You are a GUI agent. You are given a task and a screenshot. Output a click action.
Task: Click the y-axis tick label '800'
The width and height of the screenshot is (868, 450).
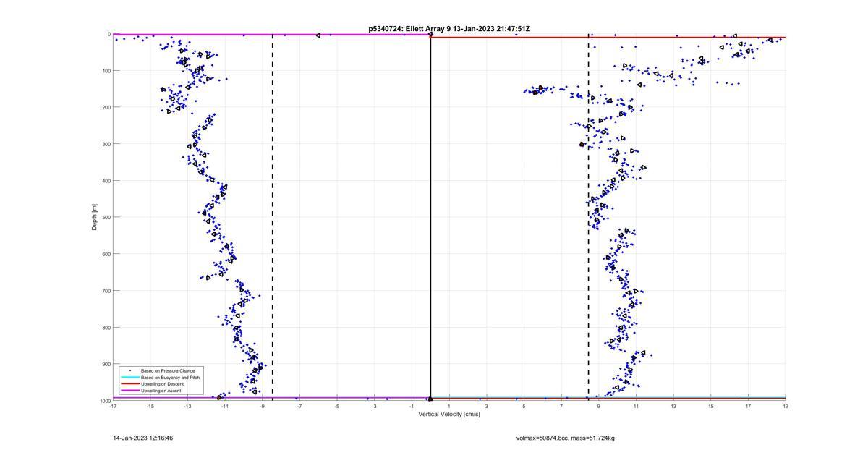106,327
